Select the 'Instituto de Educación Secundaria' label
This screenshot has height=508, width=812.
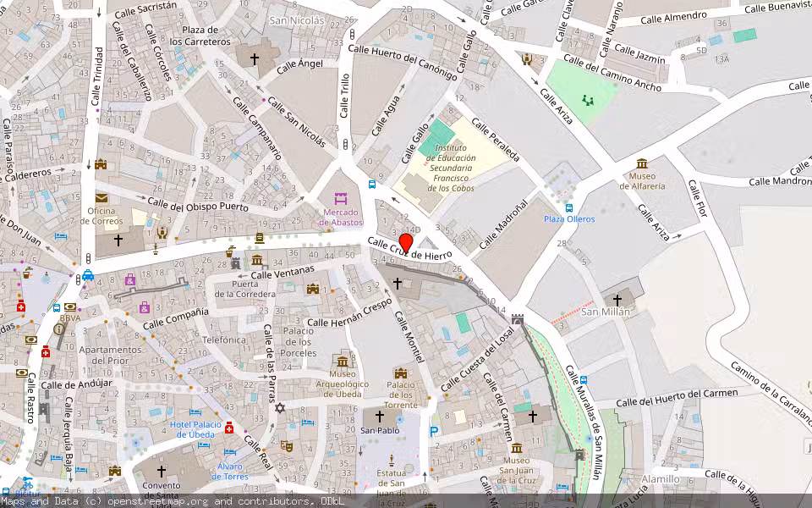point(452,168)
